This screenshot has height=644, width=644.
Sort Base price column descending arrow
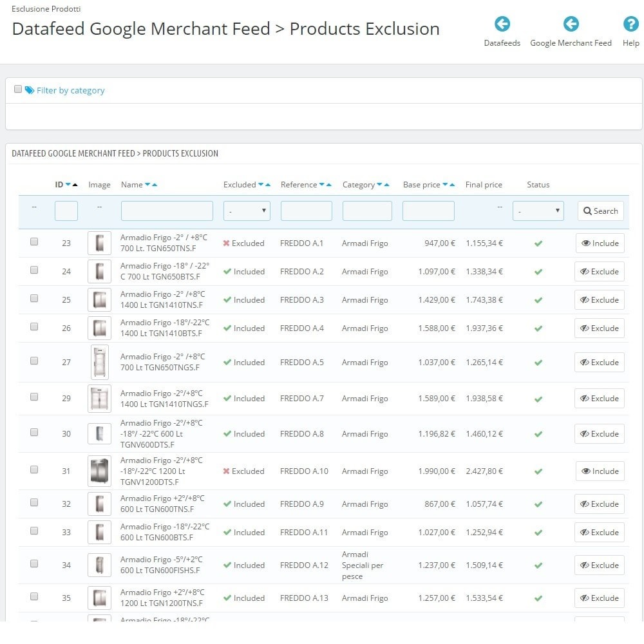click(x=445, y=184)
